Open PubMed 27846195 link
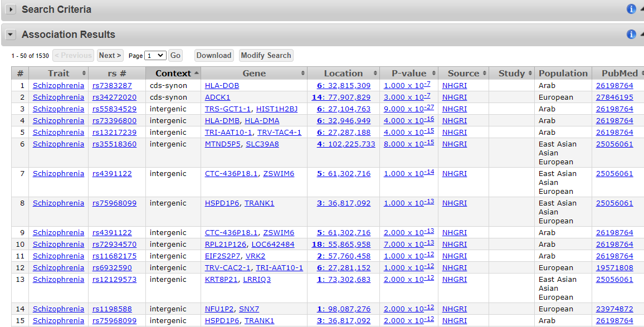This screenshot has height=327, width=644. click(614, 97)
